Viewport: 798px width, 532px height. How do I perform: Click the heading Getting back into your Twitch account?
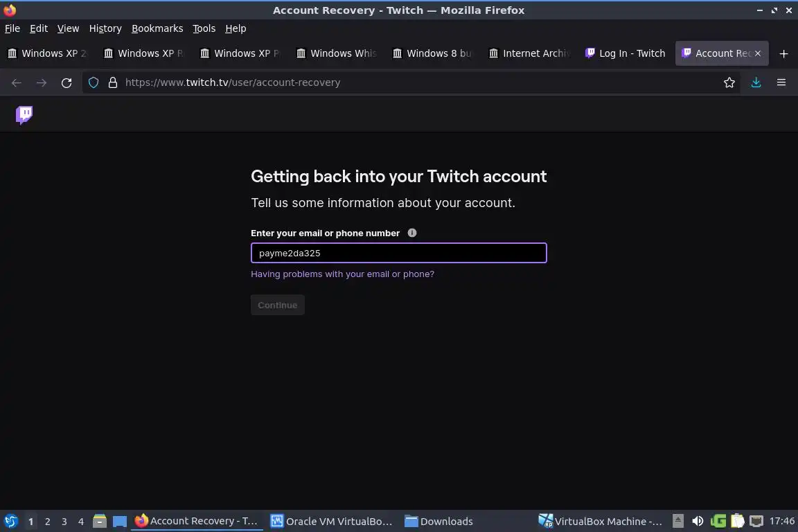[398, 176]
